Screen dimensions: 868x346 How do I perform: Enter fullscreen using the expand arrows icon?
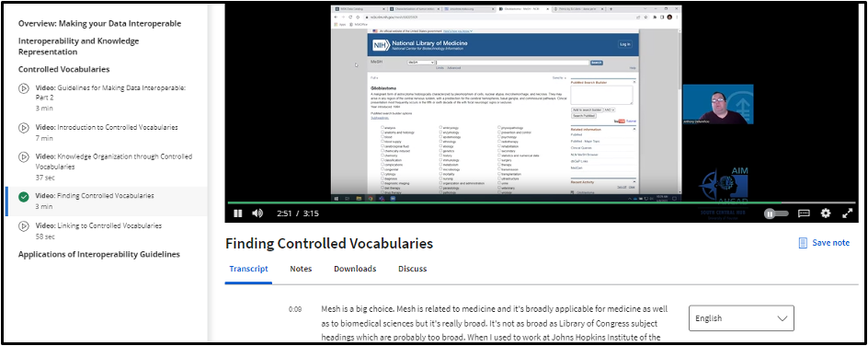point(847,213)
